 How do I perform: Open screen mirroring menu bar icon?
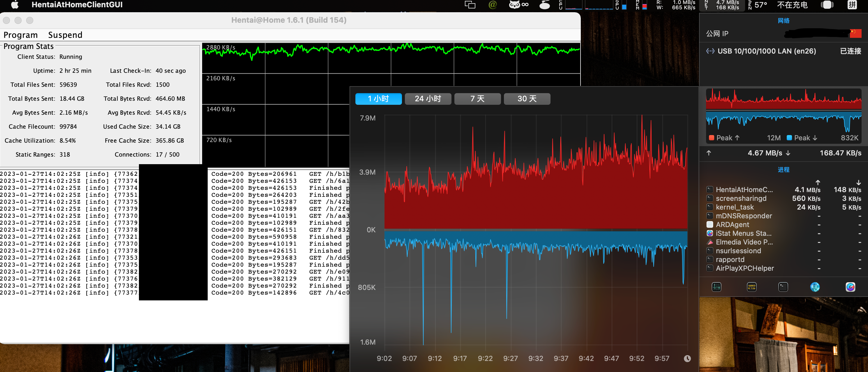coord(470,5)
